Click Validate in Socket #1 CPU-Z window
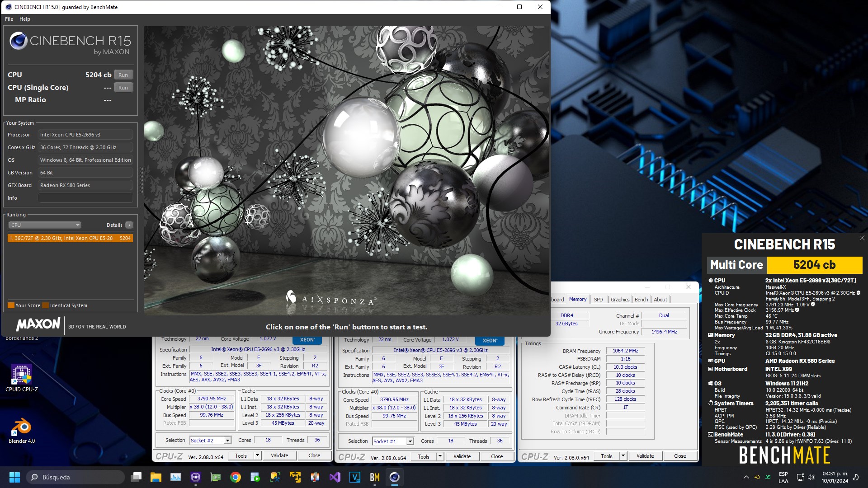 [462, 456]
